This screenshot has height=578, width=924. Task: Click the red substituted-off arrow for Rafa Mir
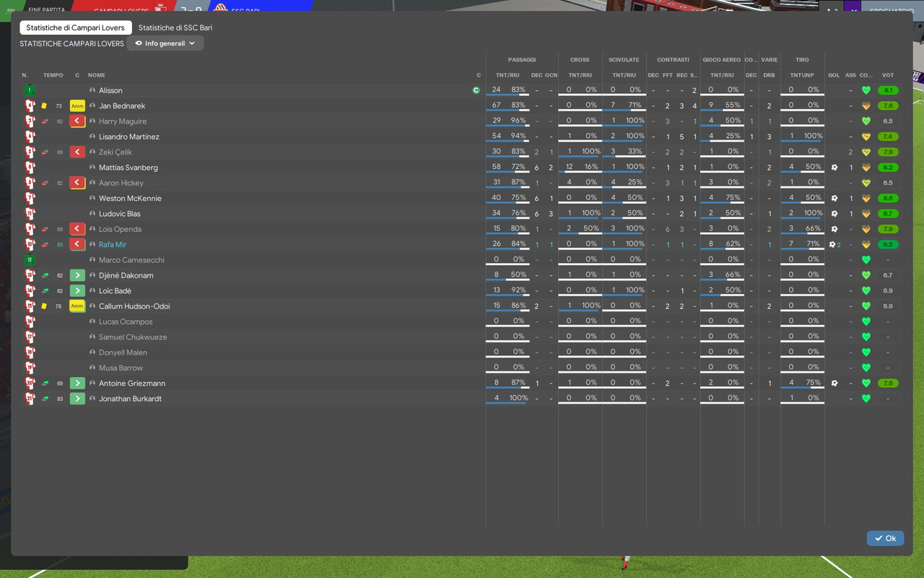[x=77, y=244]
